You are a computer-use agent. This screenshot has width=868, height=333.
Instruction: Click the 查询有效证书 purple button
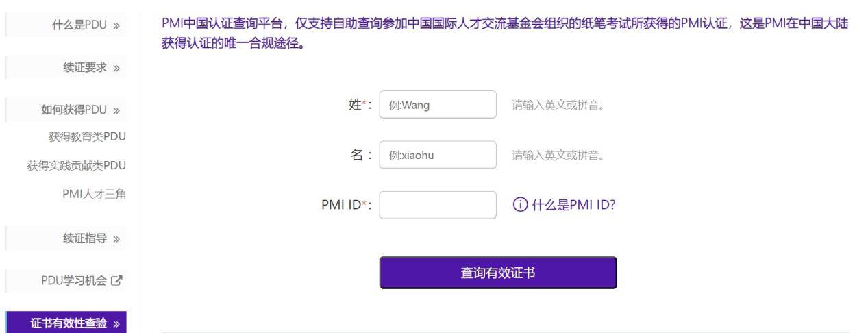point(498,273)
